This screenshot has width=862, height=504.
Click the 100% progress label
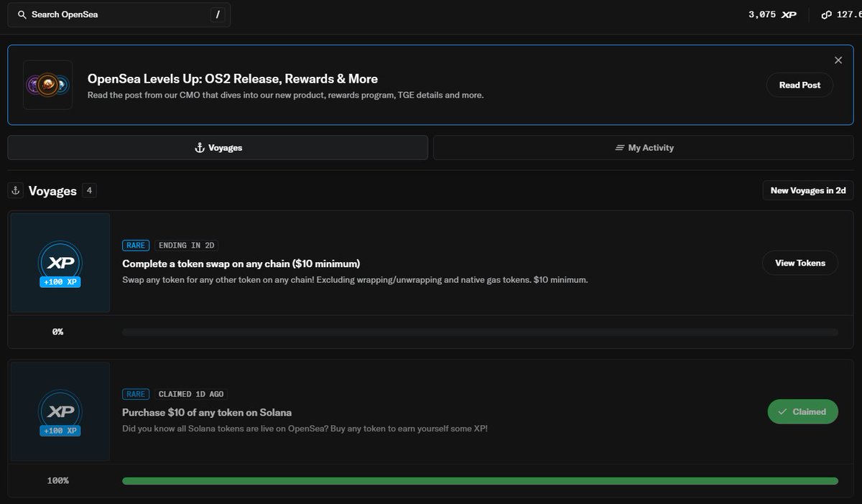pyautogui.click(x=57, y=480)
